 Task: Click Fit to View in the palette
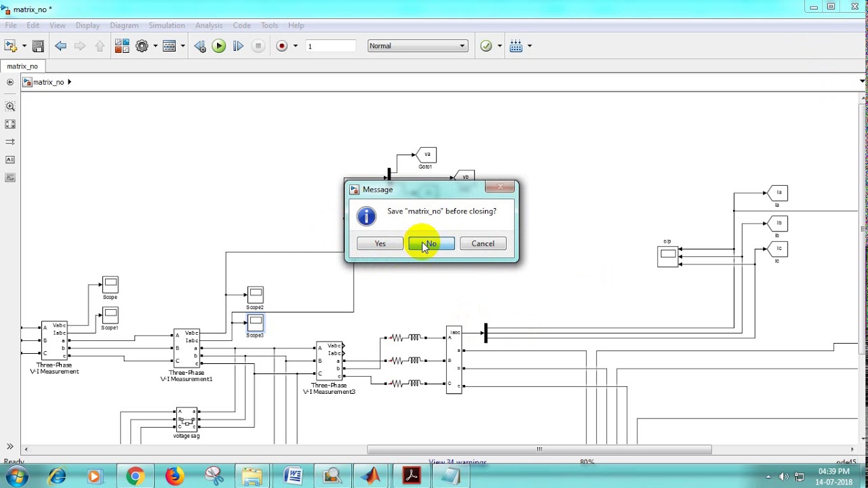click(x=10, y=124)
